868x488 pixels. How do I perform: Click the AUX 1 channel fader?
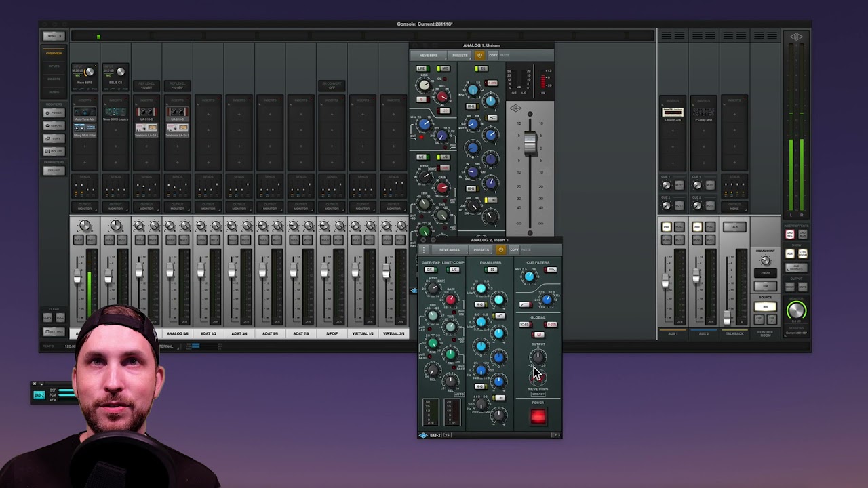tap(666, 279)
